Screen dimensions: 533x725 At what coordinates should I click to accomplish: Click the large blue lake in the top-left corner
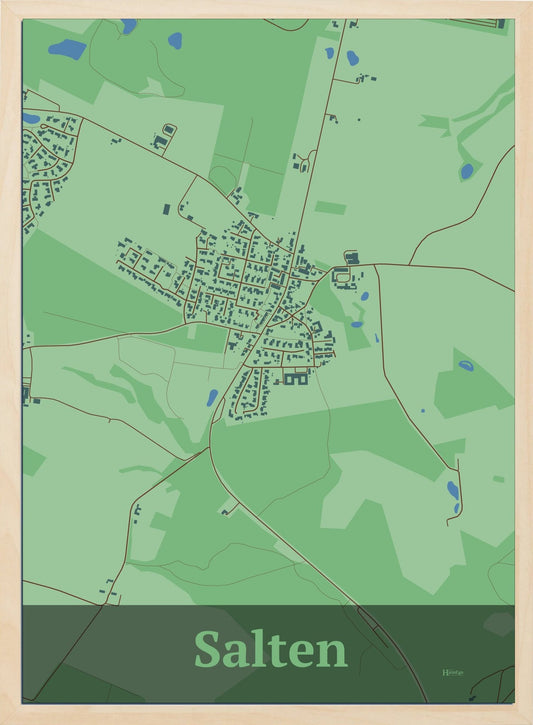coord(67,49)
